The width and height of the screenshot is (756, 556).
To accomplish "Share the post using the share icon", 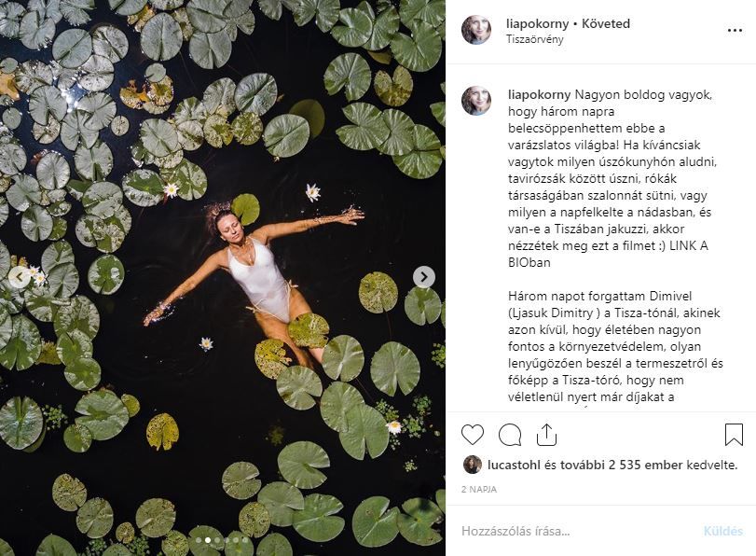I will (x=546, y=435).
